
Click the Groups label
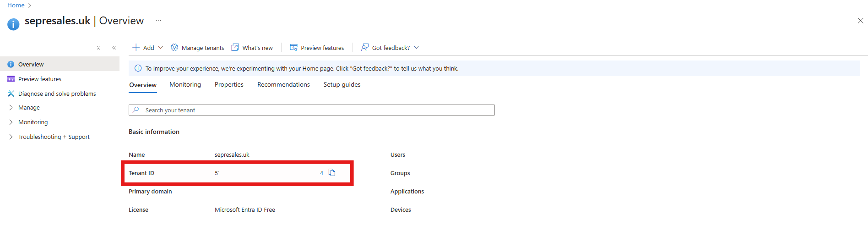click(x=400, y=173)
